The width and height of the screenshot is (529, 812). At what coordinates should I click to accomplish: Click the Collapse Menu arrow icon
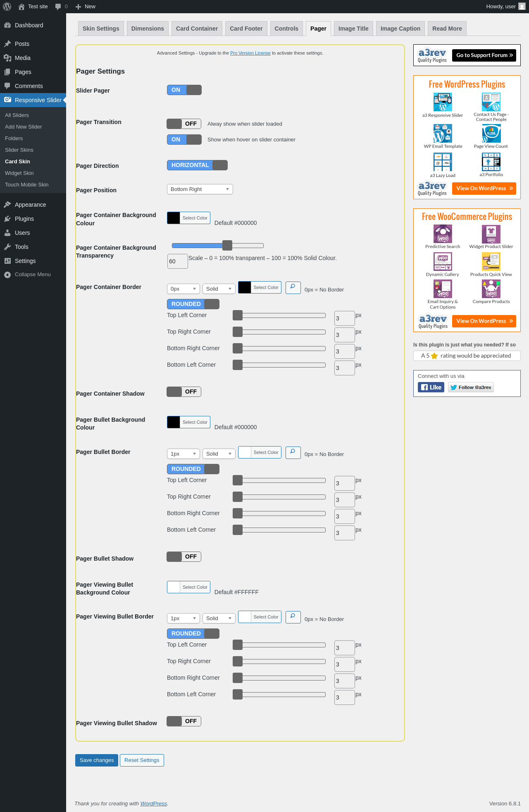[7, 275]
